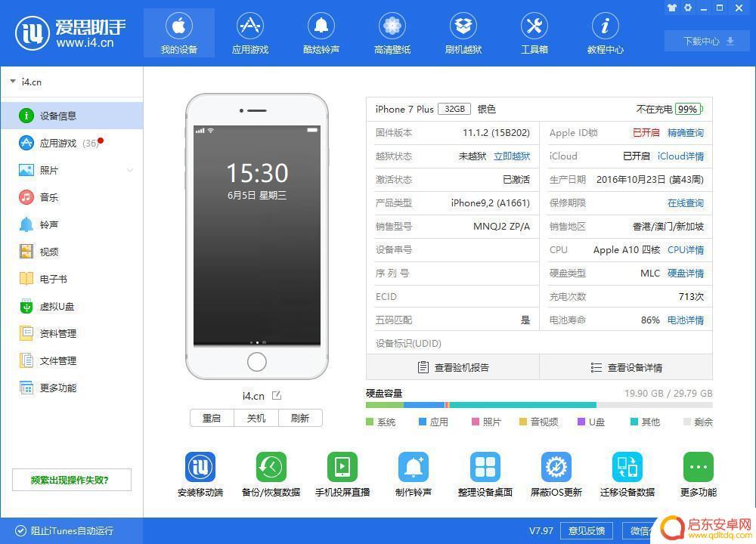Viewport: 756px width, 544px height.
Task: Click 频繁出现操作失败? button
Action: click(71, 480)
